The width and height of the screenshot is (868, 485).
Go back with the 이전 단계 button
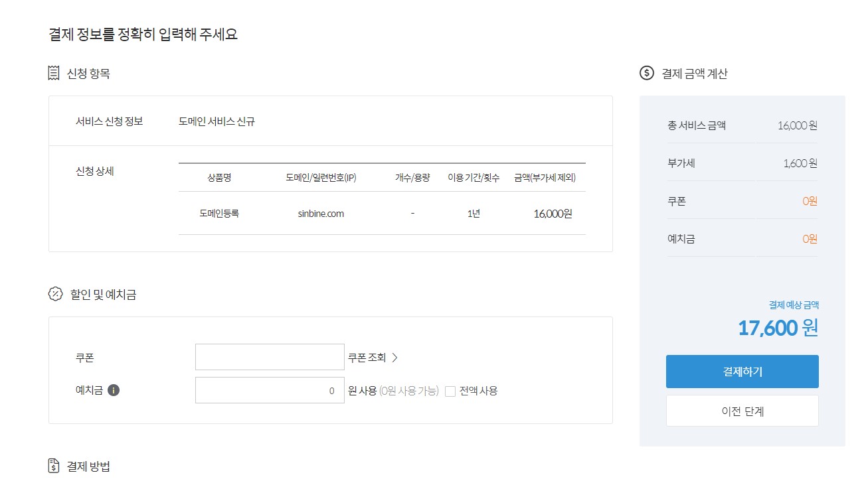coord(742,411)
